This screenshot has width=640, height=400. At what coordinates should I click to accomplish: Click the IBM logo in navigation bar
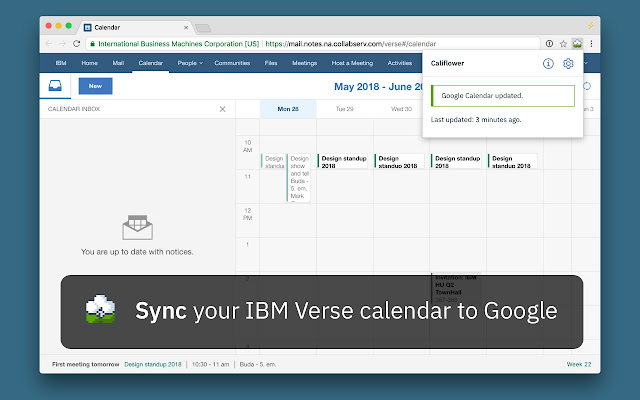pyautogui.click(x=61, y=63)
